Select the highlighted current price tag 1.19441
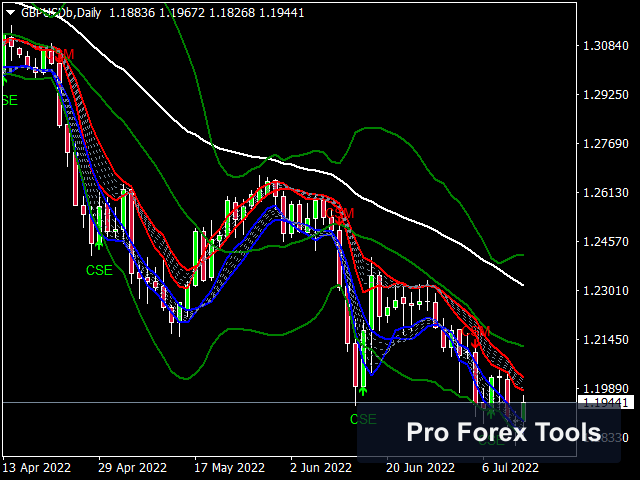The width and height of the screenshot is (640, 480). click(x=606, y=402)
